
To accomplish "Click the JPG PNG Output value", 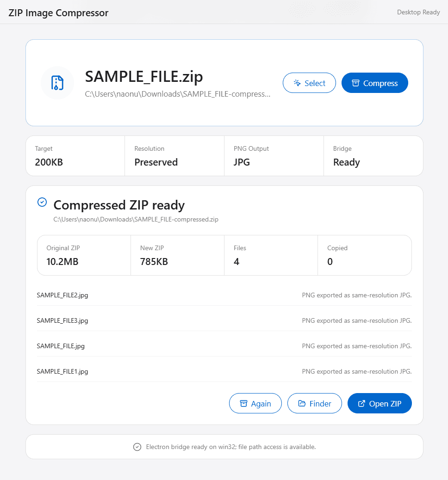I will (242, 162).
